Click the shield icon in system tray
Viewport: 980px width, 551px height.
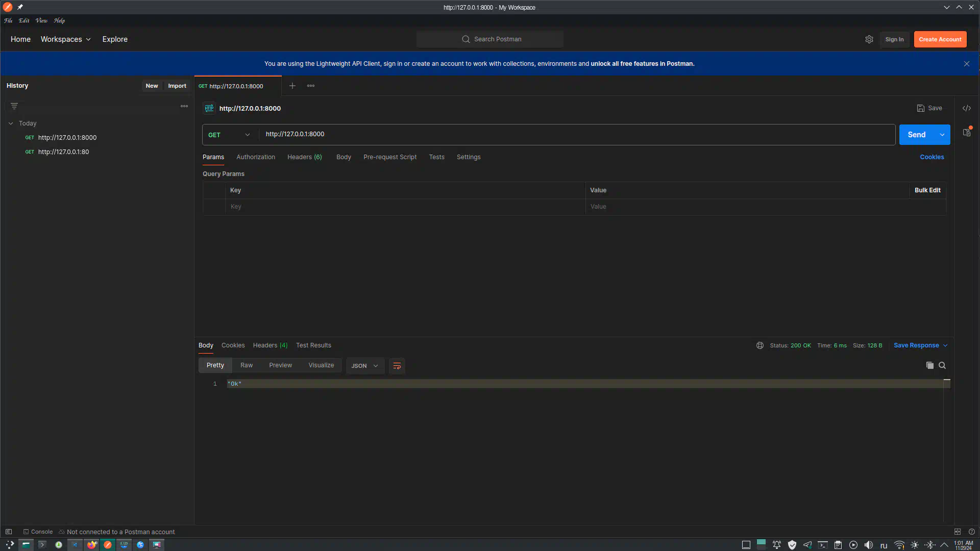point(792,545)
